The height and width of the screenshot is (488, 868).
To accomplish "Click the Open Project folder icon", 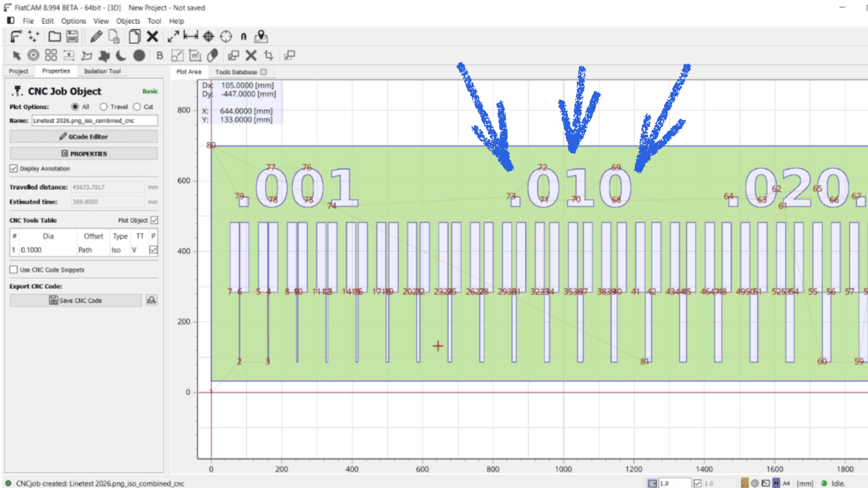I will point(55,37).
